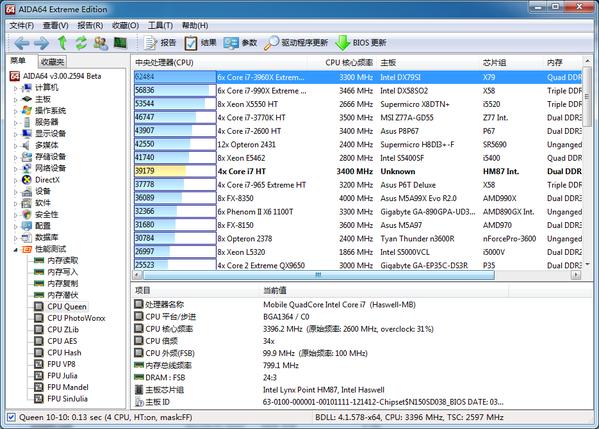
Task: Switch to the 收藏夹 tab
Action: (52, 62)
